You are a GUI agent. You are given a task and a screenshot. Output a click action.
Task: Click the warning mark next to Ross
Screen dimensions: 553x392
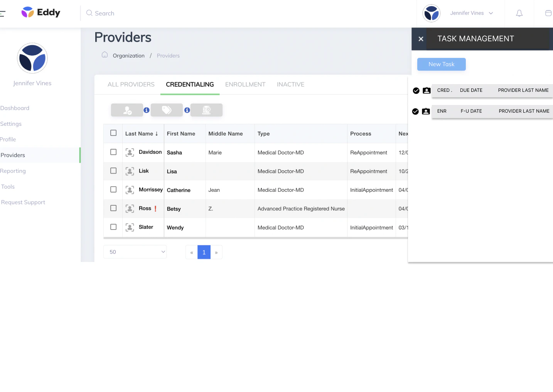click(x=156, y=208)
